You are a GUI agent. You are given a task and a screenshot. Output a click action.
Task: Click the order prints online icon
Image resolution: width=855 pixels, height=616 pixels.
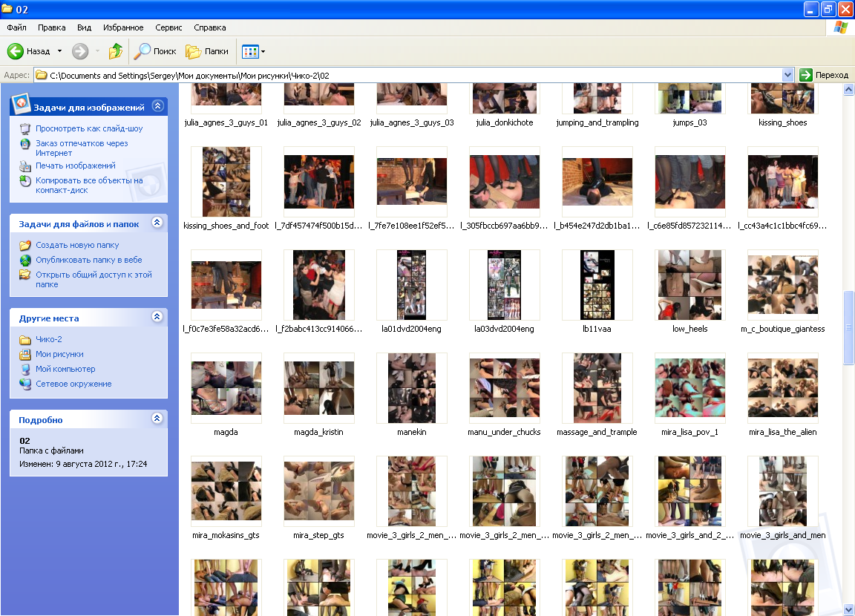[25, 144]
